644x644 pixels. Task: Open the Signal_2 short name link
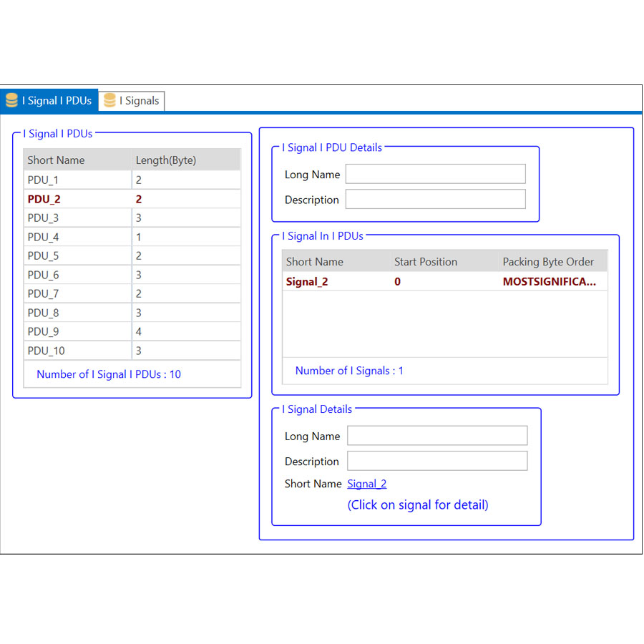click(366, 484)
